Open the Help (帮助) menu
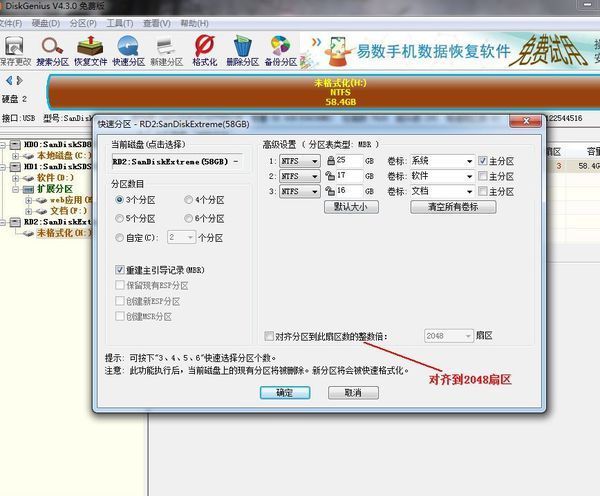600x496 pixels. (x=194, y=23)
